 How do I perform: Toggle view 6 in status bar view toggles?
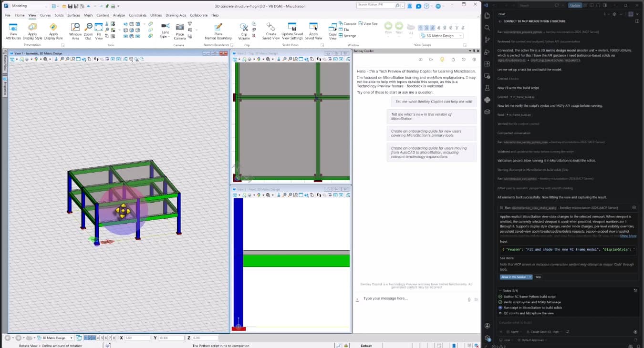pos(105,338)
